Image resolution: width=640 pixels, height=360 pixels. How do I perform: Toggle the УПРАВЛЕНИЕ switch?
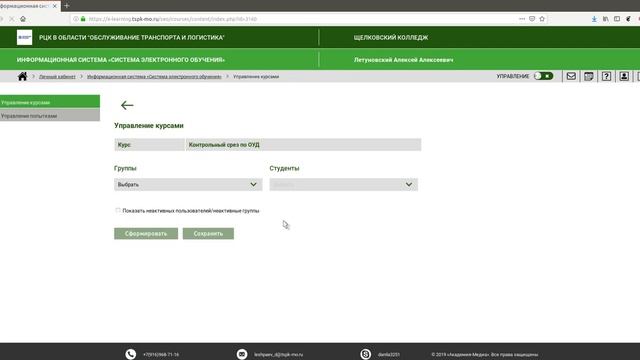[544, 76]
